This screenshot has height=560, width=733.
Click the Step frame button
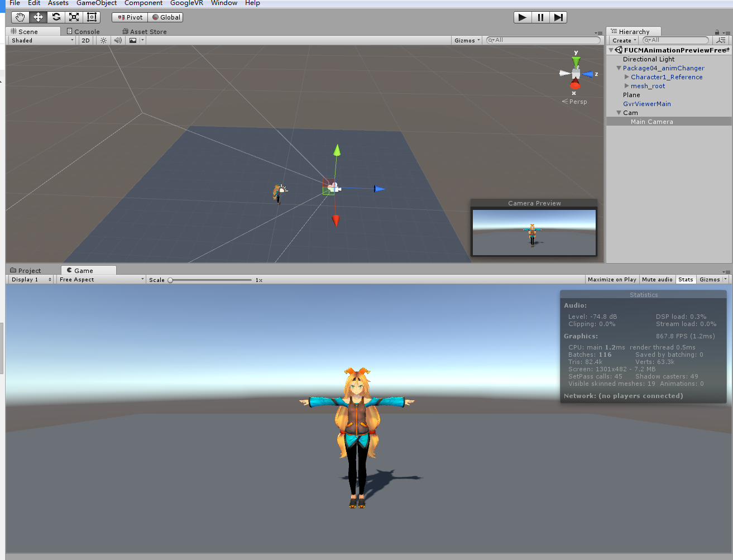[x=558, y=17]
